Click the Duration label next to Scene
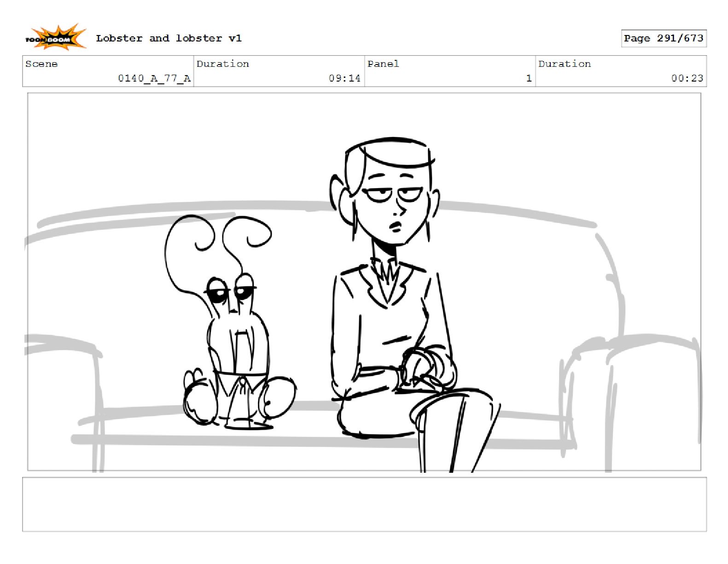This screenshot has height=564, width=728. (223, 64)
